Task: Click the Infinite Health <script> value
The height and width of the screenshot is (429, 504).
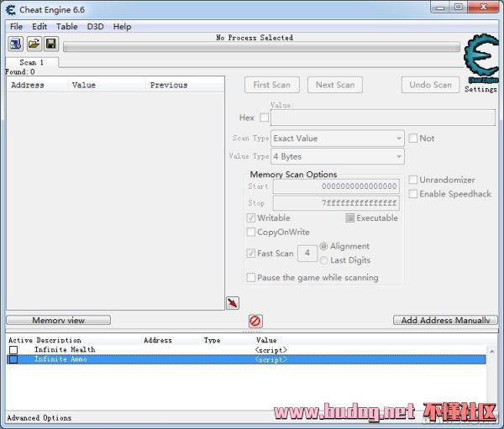Action: pyautogui.click(x=270, y=350)
